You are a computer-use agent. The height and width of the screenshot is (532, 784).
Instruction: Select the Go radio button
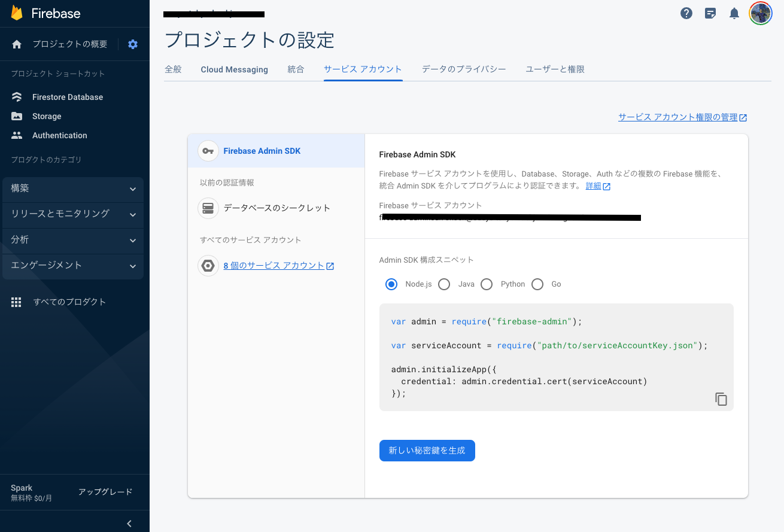[x=537, y=284]
